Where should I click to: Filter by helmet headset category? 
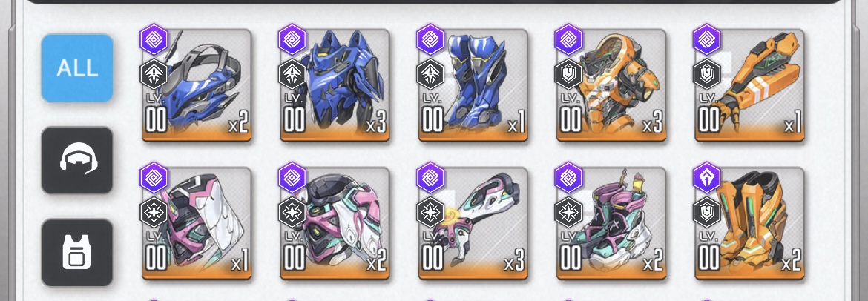(77, 160)
